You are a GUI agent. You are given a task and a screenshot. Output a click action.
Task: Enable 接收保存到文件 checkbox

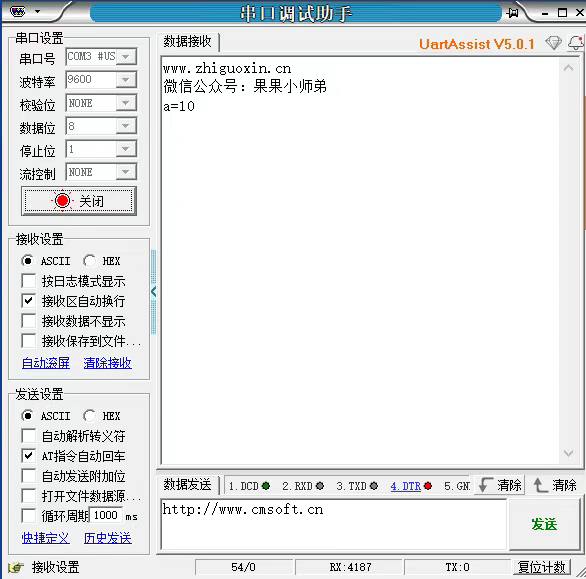point(29,341)
